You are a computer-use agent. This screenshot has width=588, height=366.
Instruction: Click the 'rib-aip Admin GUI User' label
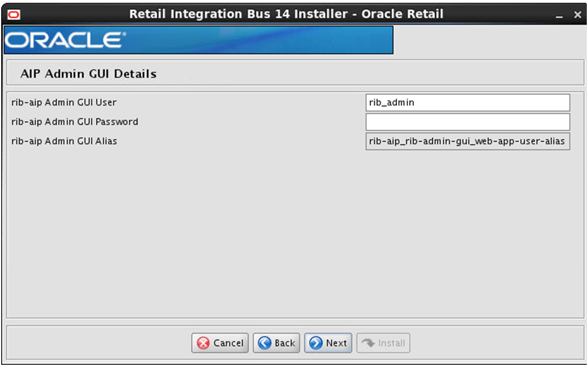[63, 102]
